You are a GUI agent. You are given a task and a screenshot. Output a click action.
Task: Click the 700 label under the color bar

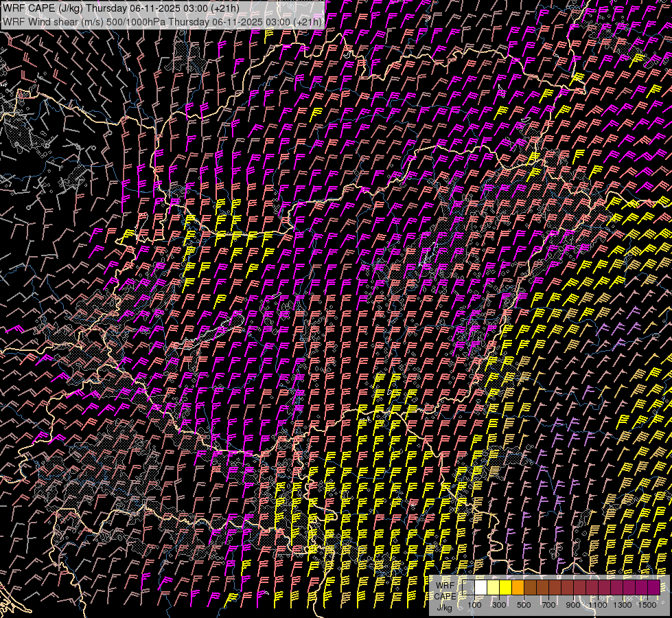548,604
